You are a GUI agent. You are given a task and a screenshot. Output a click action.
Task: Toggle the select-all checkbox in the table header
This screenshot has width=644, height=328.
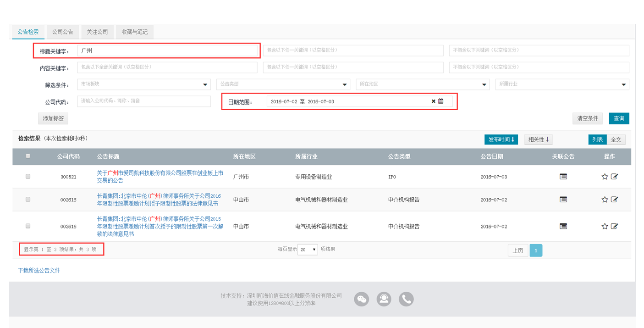point(28,156)
